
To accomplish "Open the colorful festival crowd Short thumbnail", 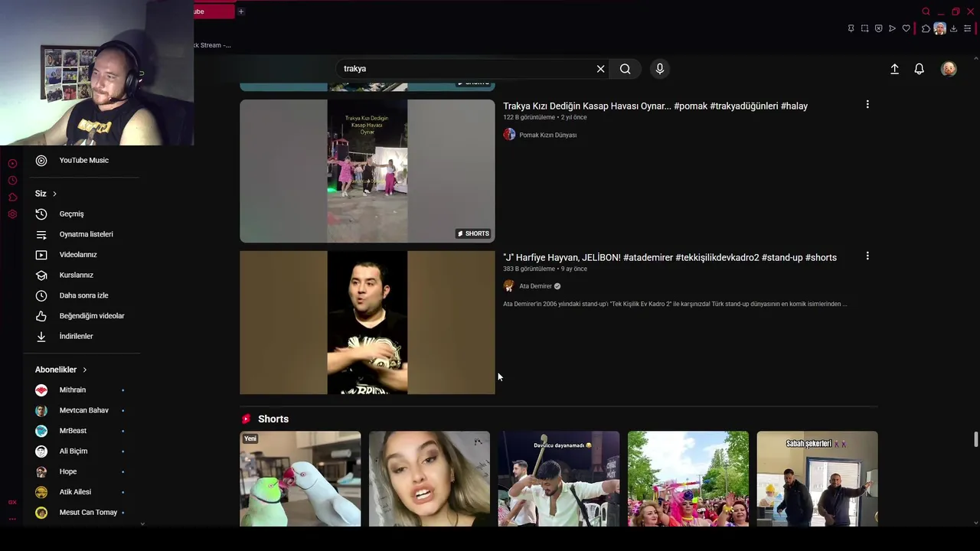I will coord(688,479).
